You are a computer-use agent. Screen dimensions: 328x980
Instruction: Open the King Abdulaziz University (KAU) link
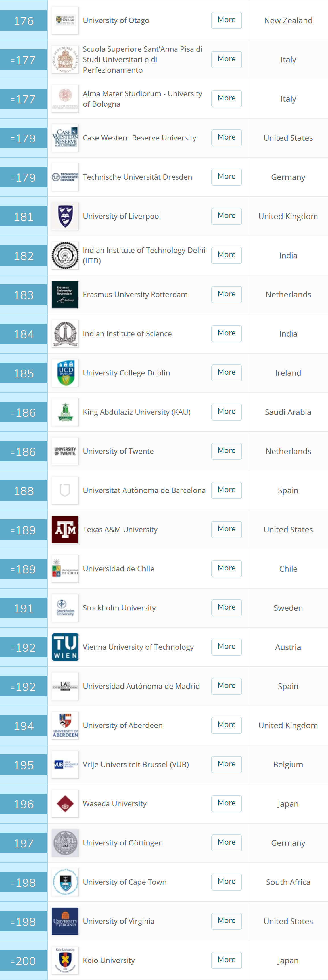(137, 412)
